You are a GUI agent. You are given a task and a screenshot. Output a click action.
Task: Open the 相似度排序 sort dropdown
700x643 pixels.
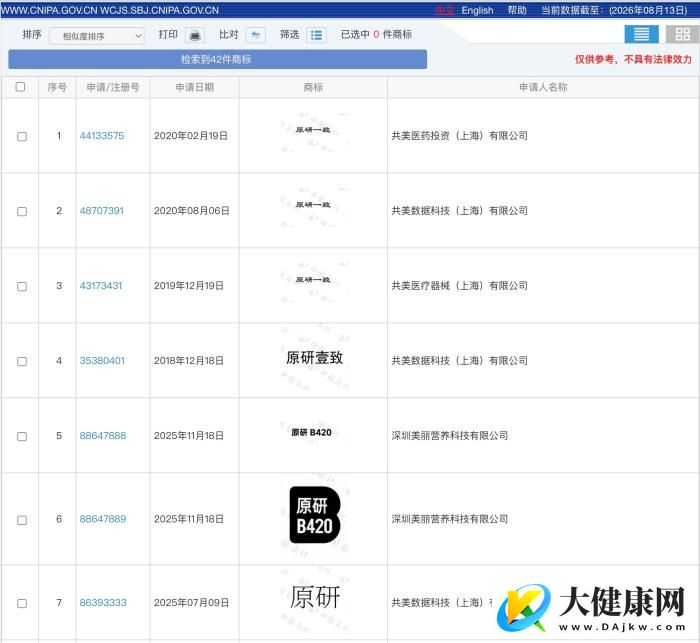tap(97, 36)
